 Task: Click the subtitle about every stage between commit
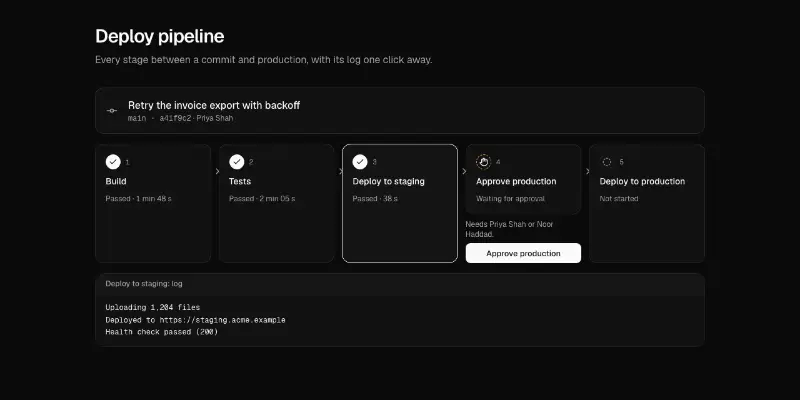click(264, 60)
